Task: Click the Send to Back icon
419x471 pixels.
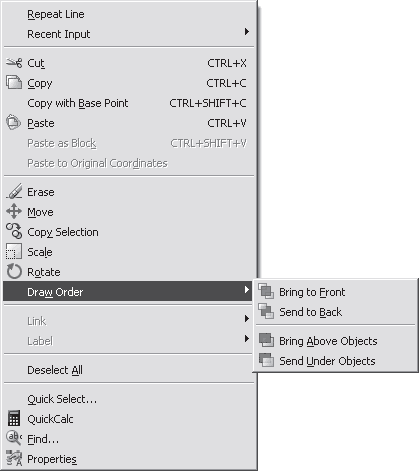Action: pyautogui.click(x=266, y=311)
